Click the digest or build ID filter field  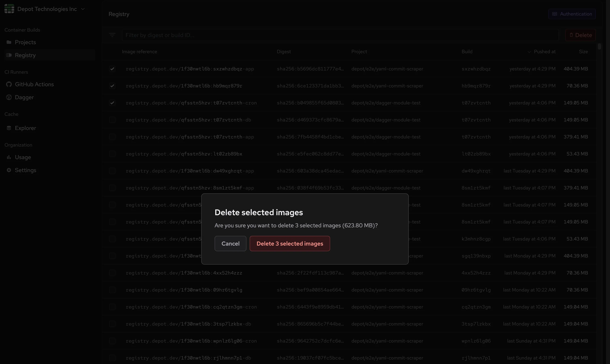[340, 35]
